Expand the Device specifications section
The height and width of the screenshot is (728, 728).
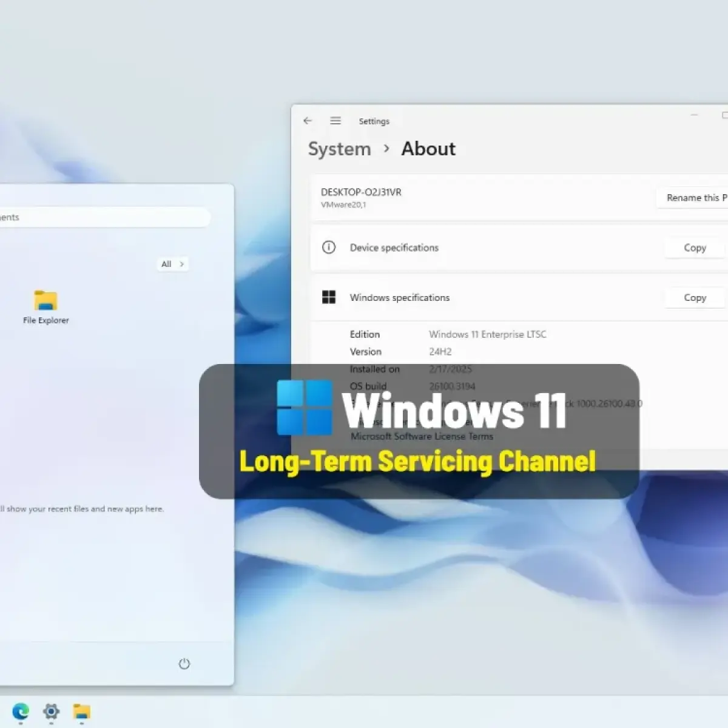coord(519,248)
